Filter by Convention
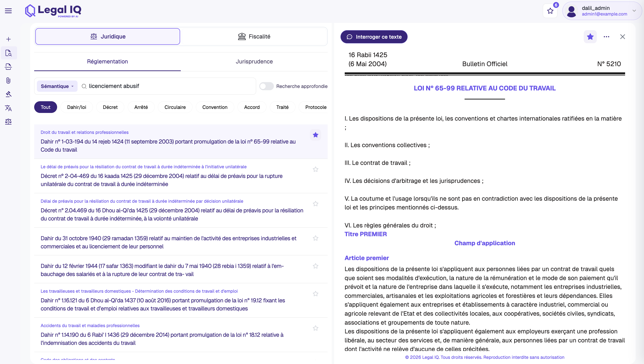This screenshot has height=364, width=644. click(215, 107)
